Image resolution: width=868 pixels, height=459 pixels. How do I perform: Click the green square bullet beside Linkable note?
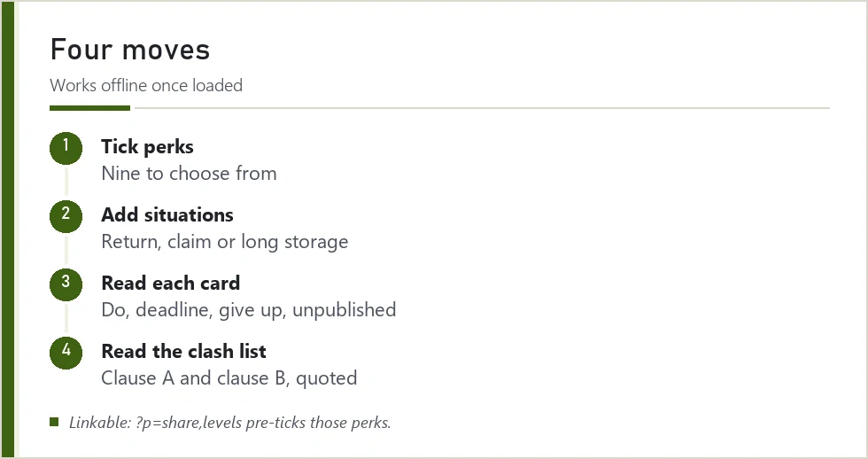point(54,422)
